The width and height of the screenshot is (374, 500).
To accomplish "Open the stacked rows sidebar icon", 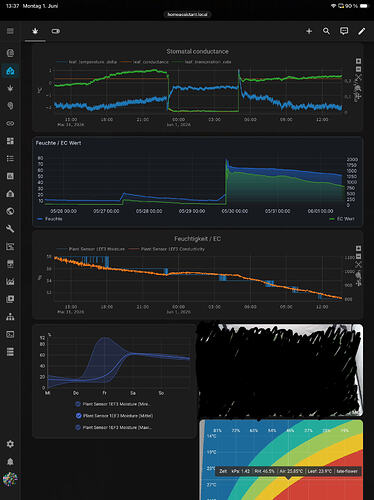I will (x=10, y=352).
